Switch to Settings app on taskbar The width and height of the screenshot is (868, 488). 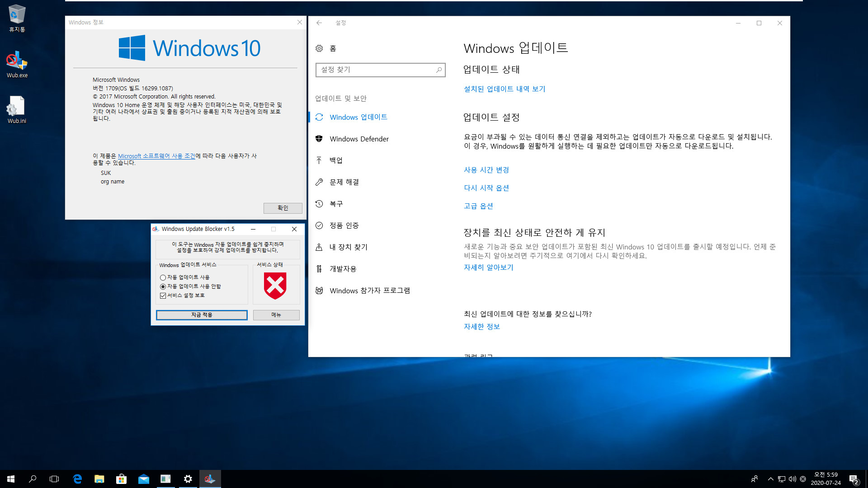click(188, 479)
